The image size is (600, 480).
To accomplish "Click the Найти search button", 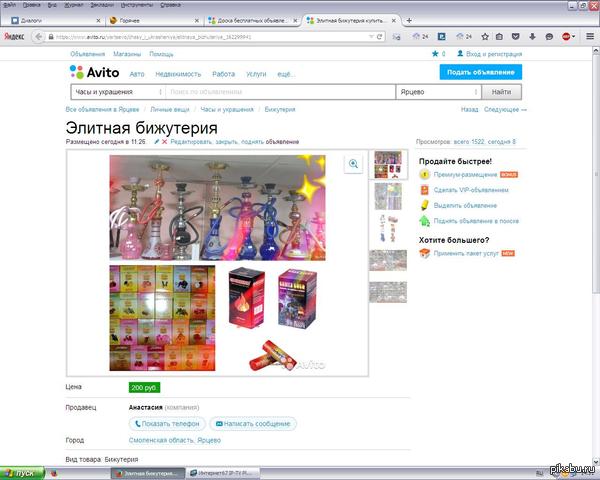I will pos(501,92).
